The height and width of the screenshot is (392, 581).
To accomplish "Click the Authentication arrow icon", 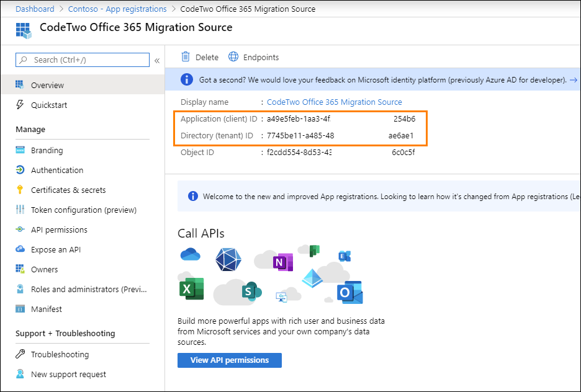I will click(x=20, y=170).
